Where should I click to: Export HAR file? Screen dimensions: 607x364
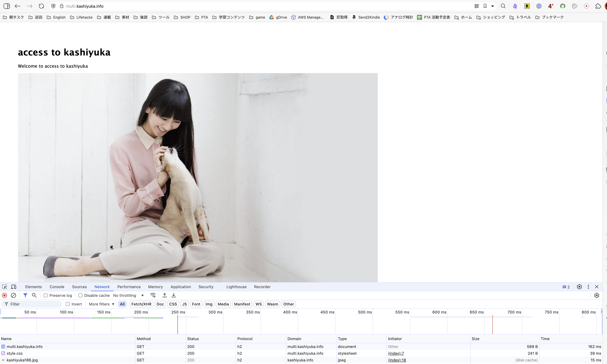click(174, 295)
